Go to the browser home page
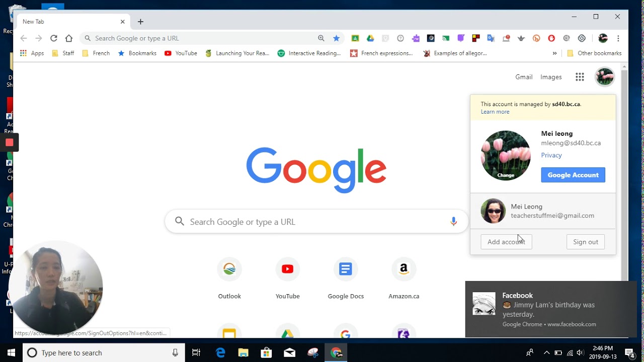644x362 pixels. point(69,38)
